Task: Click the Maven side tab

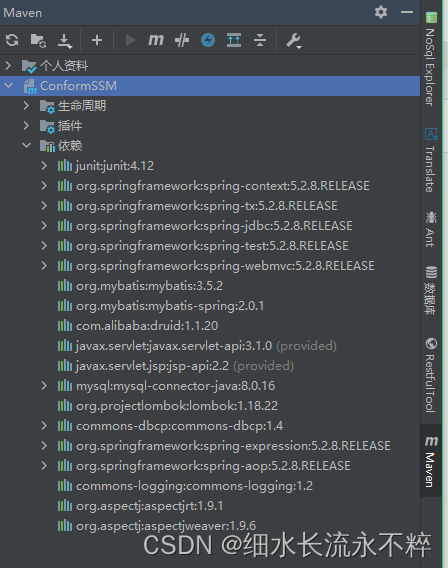Action: [431, 461]
